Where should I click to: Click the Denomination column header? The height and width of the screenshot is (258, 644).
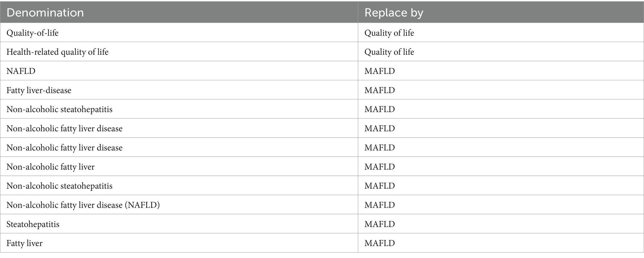[x=45, y=13]
